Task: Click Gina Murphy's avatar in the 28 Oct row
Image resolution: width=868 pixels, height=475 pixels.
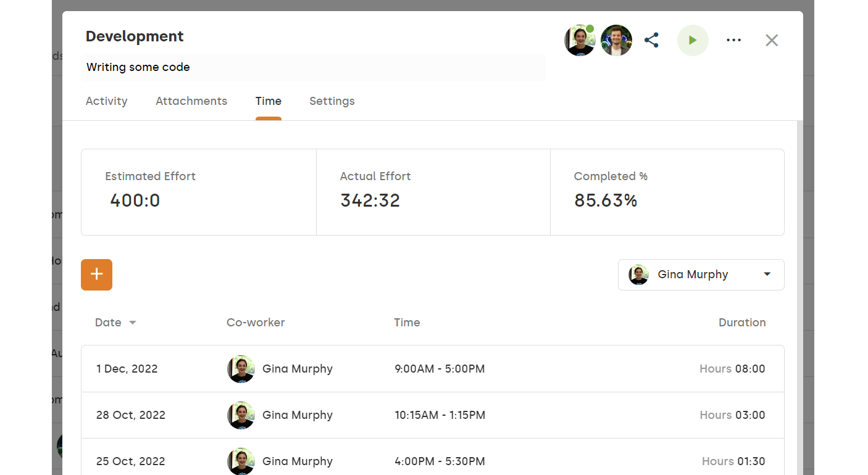Action: [241, 415]
